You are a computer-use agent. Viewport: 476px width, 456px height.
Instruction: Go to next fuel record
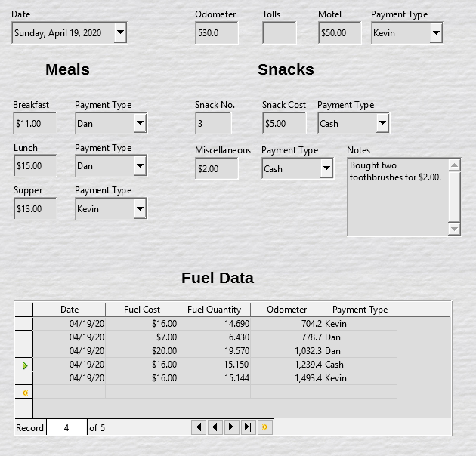coord(231,427)
